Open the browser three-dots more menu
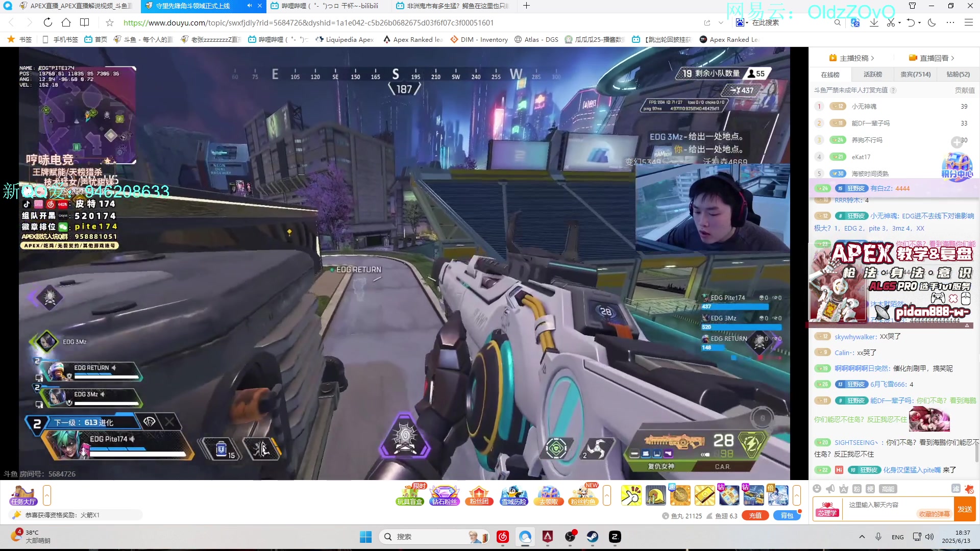 950,22
